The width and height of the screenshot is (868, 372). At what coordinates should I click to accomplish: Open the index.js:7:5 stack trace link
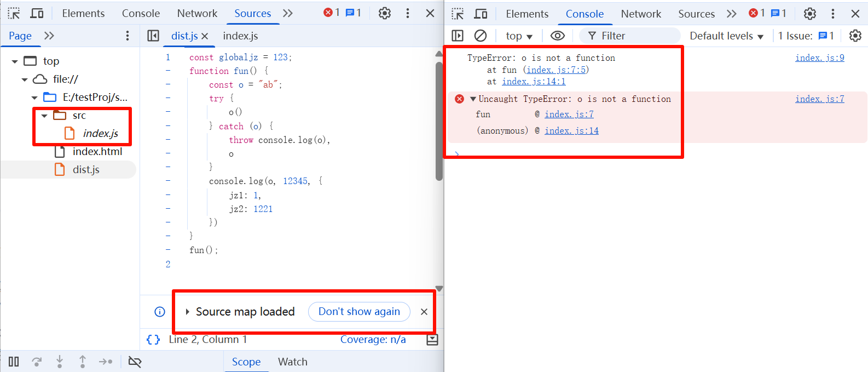(x=556, y=70)
